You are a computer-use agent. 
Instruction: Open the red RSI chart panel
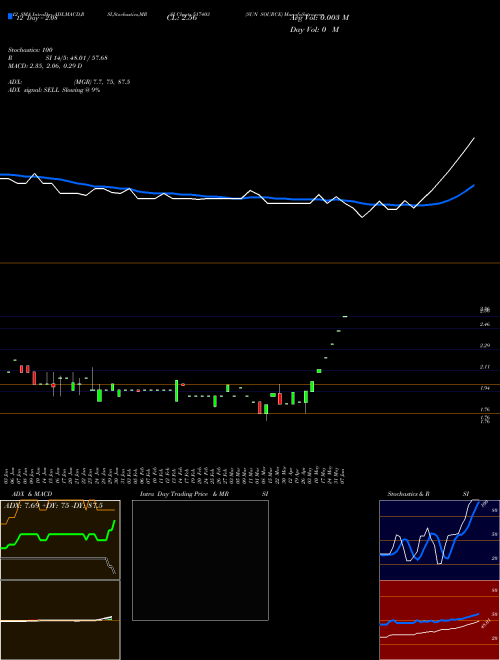439,620
